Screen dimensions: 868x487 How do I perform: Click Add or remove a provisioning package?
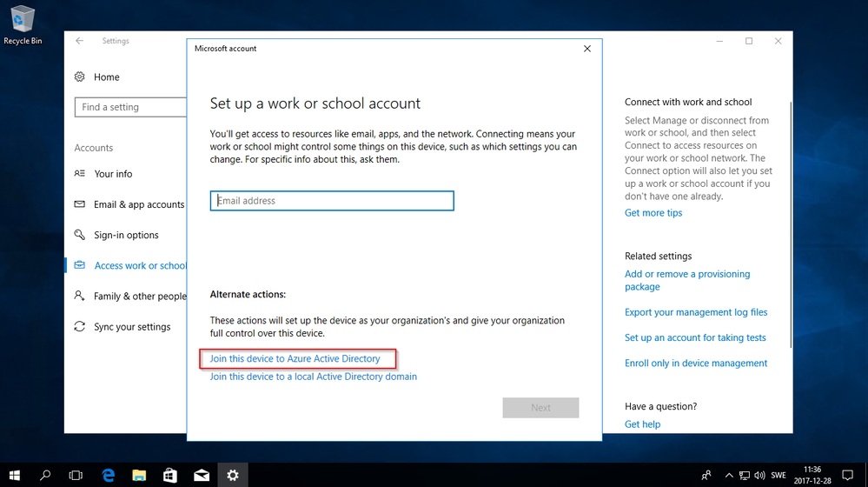[687, 280]
